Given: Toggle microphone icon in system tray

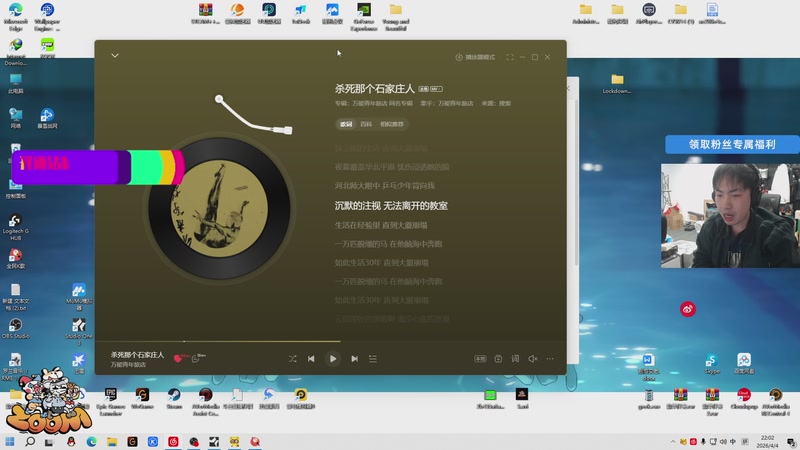Looking at the screenshot, I should (703, 442).
